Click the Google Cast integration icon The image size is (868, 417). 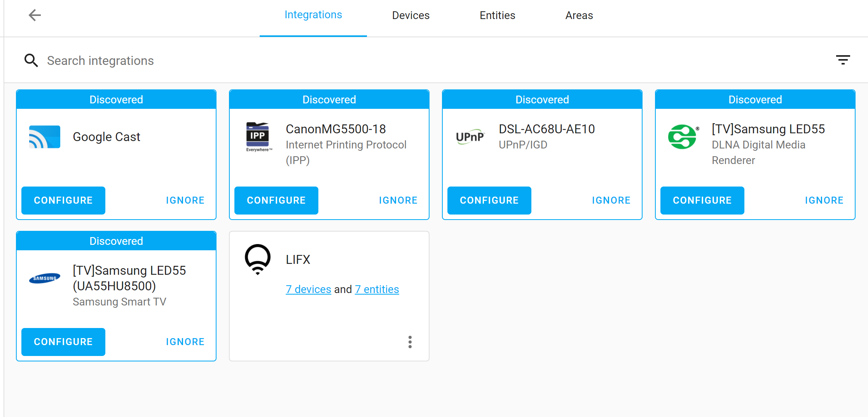tap(44, 137)
